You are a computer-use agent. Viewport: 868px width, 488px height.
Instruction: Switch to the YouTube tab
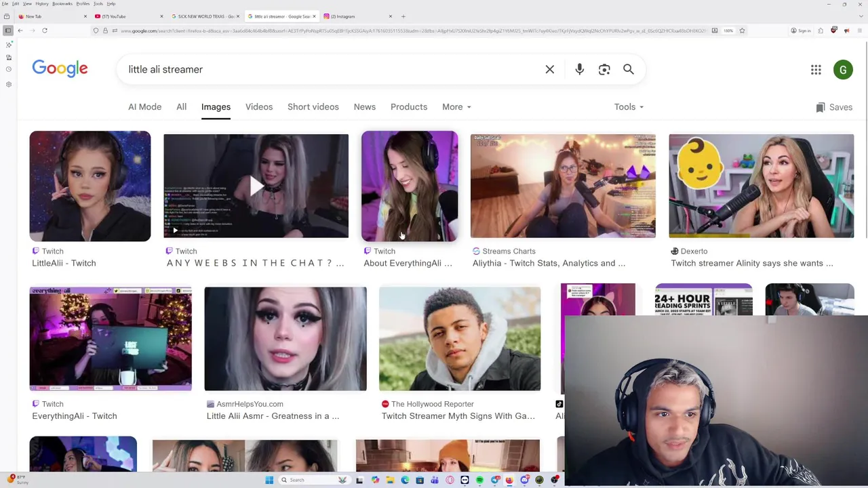click(x=129, y=16)
